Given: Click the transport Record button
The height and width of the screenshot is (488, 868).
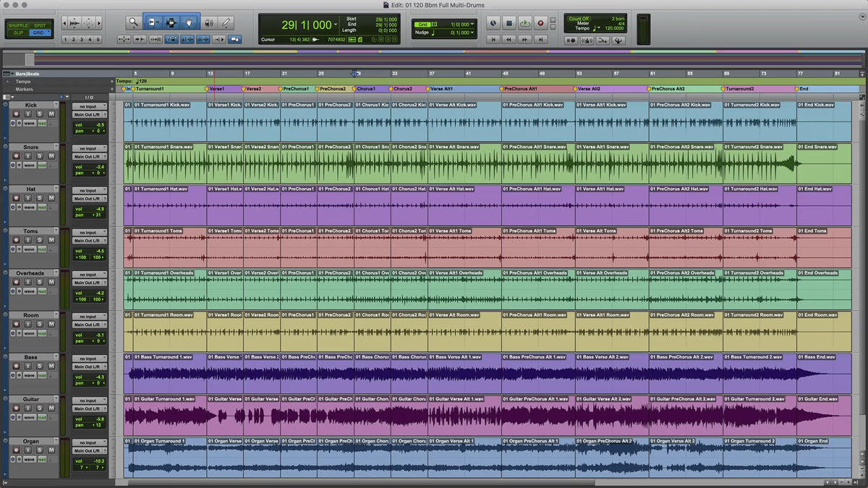Looking at the screenshot, I should (540, 23).
